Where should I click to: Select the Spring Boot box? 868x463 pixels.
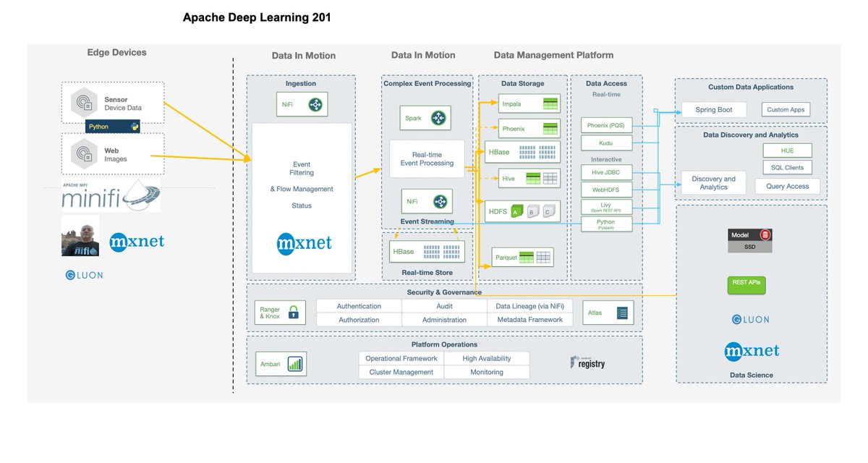click(713, 110)
